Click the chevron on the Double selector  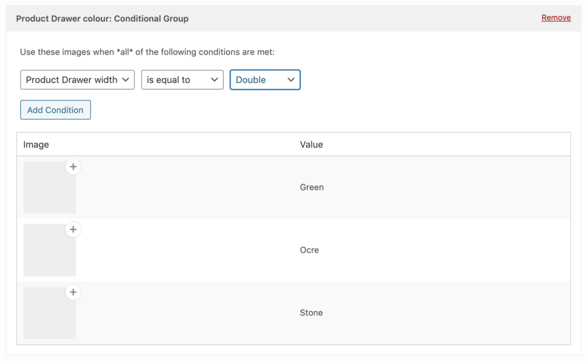coord(292,80)
